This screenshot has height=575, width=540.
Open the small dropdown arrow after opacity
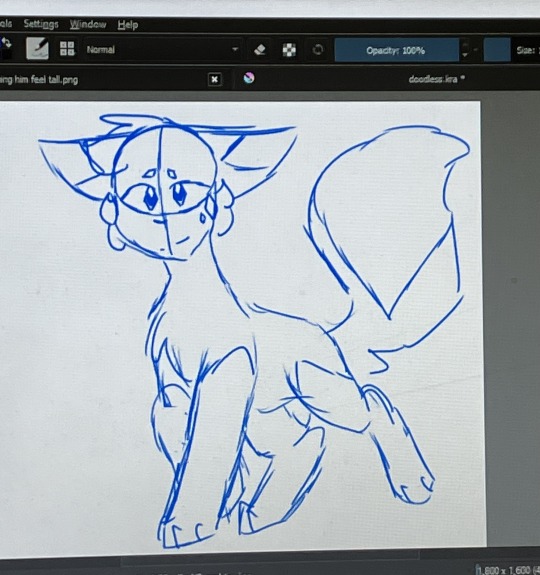tap(475, 50)
